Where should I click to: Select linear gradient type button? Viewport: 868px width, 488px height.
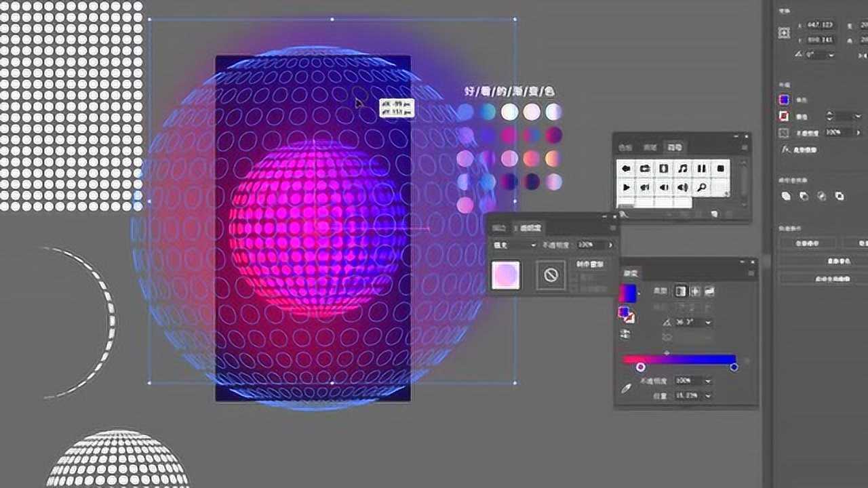(681, 291)
